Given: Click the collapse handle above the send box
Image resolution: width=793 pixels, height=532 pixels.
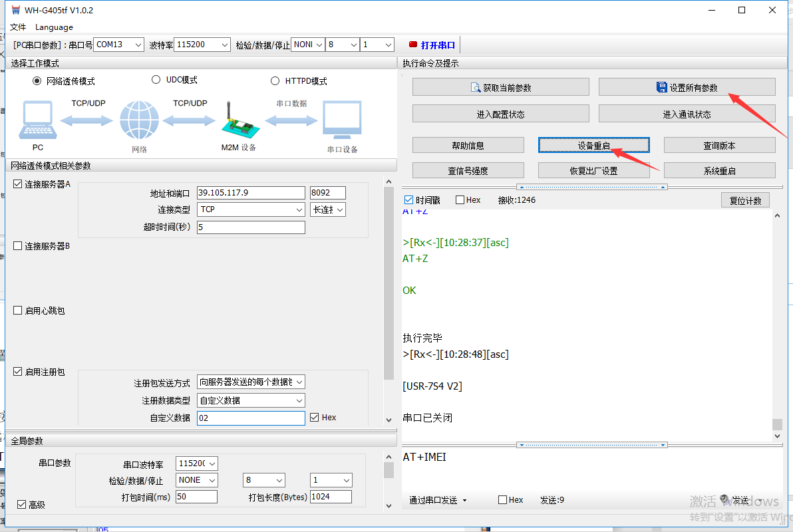Looking at the screenshot, I should [x=592, y=444].
